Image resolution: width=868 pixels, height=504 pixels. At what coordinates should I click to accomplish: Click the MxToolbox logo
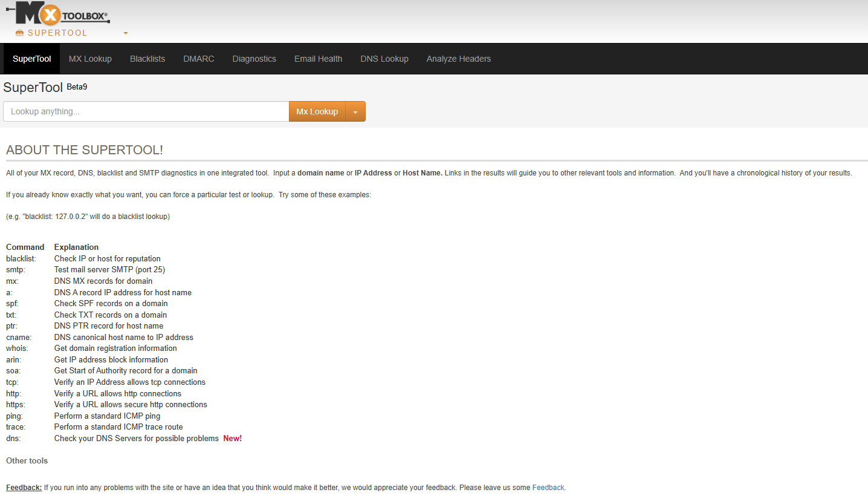pos(58,13)
